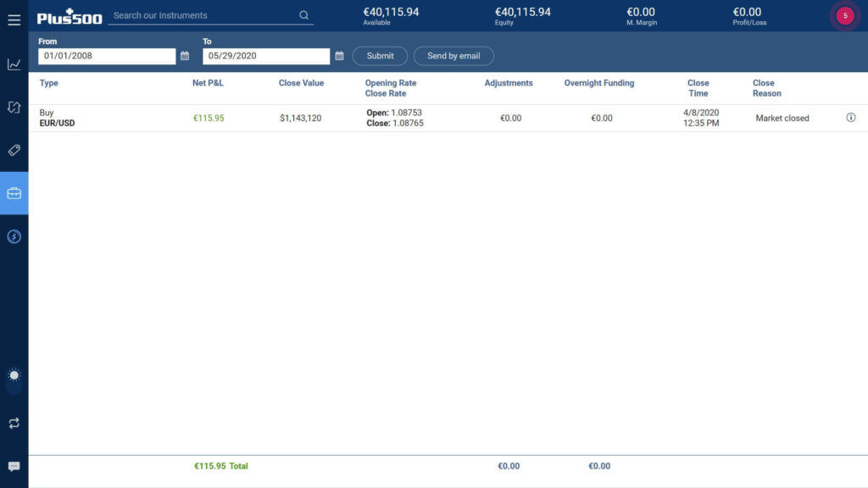The width and height of the screenshot is (868, 488).
Task: Open notifications badge showing 5
Action: (x=845, y=15)
